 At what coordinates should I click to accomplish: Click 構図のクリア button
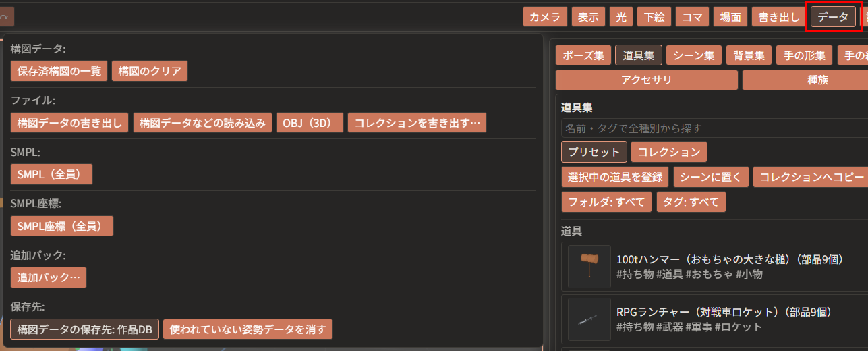pos(150,71)
